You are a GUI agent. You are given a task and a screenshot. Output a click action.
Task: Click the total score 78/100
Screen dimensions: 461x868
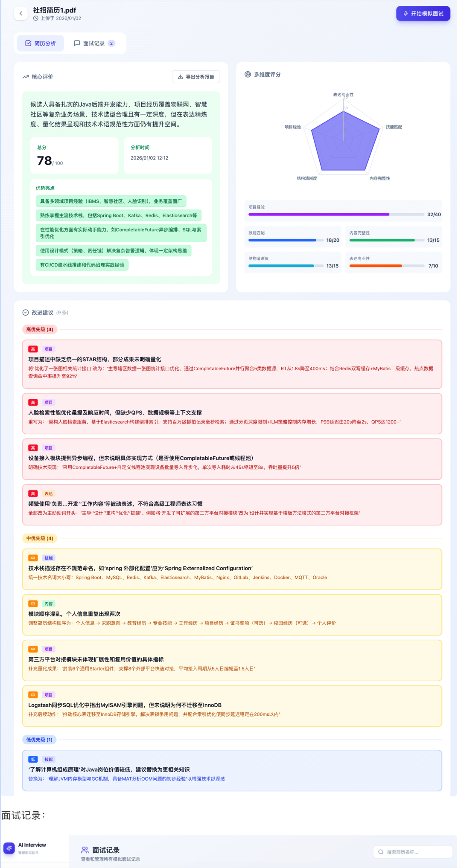(50, 161)
